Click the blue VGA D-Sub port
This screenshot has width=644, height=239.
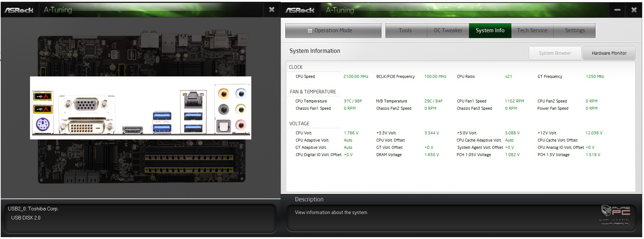86,105
